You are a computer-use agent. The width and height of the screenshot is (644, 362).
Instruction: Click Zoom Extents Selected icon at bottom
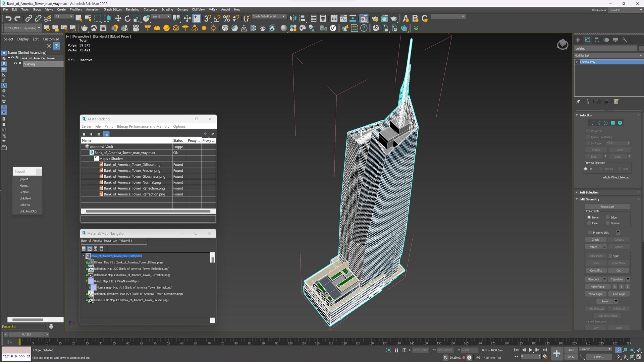point(632,350)
